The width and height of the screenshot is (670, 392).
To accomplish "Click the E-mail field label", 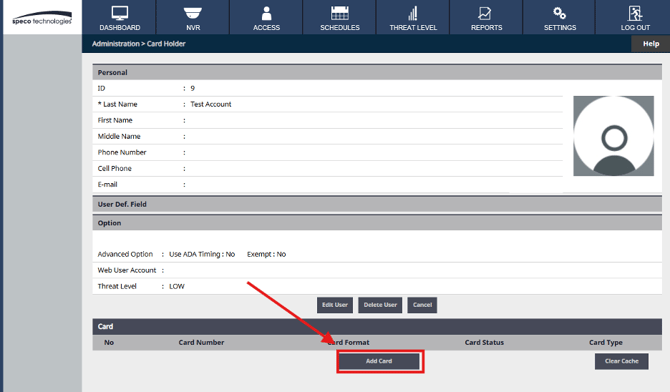I will click(x=107, y=185).
